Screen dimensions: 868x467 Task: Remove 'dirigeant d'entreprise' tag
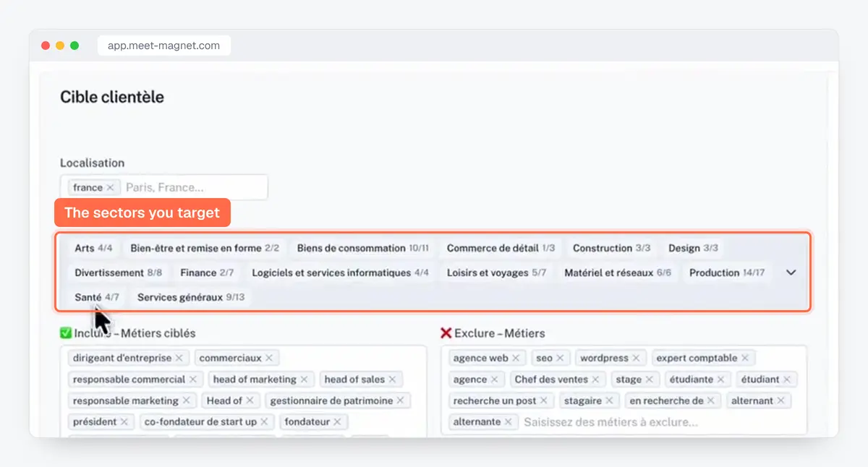coord(179,358)
